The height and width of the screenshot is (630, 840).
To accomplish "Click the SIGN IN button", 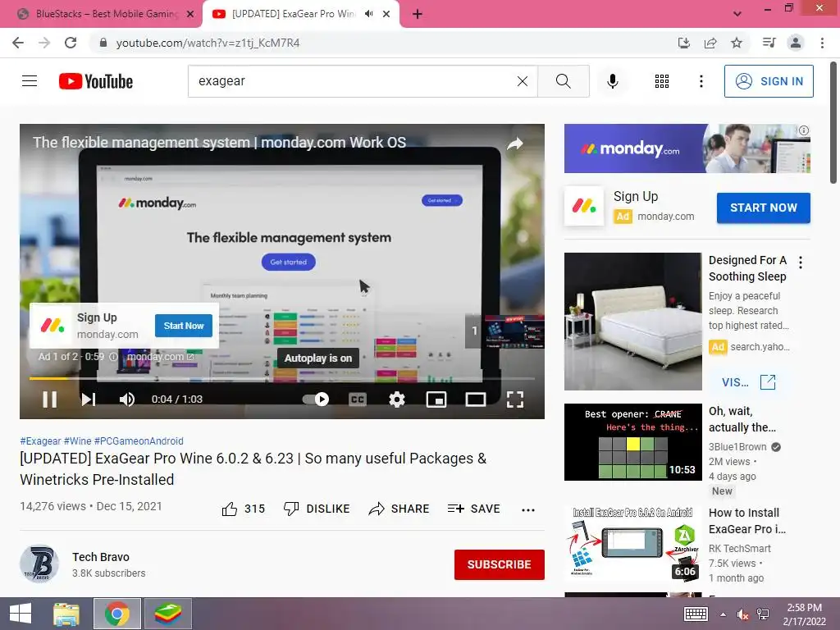I will (x=768, y=81).
